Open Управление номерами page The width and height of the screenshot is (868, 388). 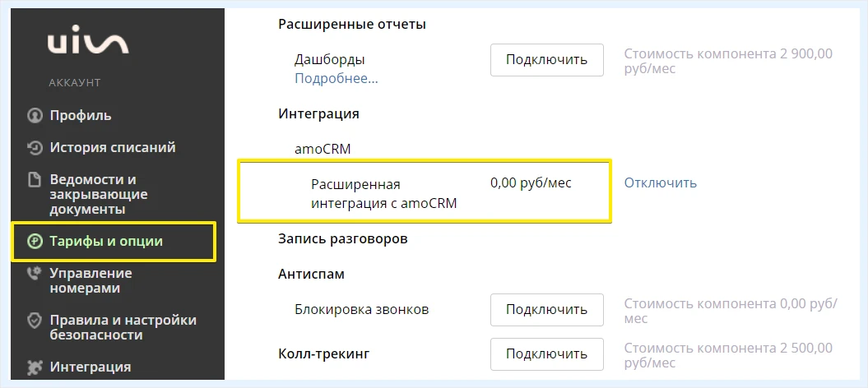click(x=91, y=281)
